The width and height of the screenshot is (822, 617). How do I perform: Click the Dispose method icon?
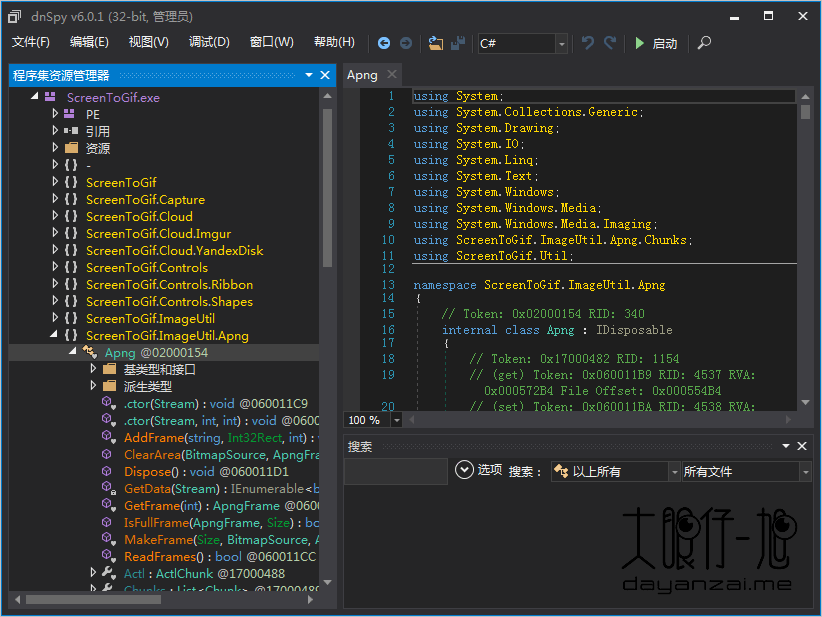(107, 471)
